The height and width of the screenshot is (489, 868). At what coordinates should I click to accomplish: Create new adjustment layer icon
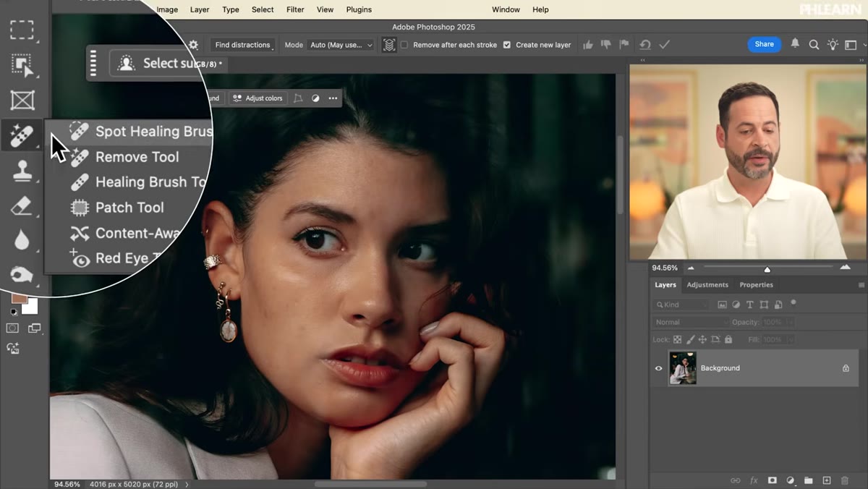pos(791,480)
